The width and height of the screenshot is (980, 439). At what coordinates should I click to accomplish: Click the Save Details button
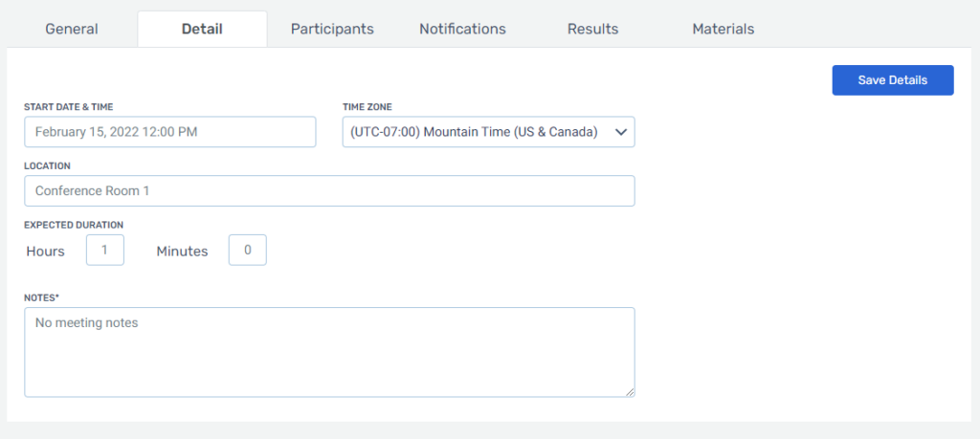[x=893, y=80]
